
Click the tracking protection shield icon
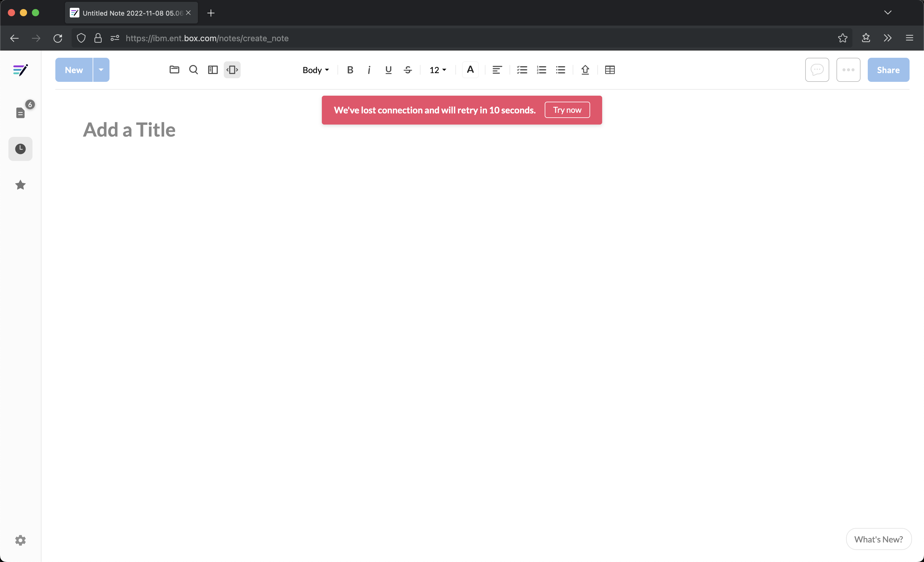(81, 38)
